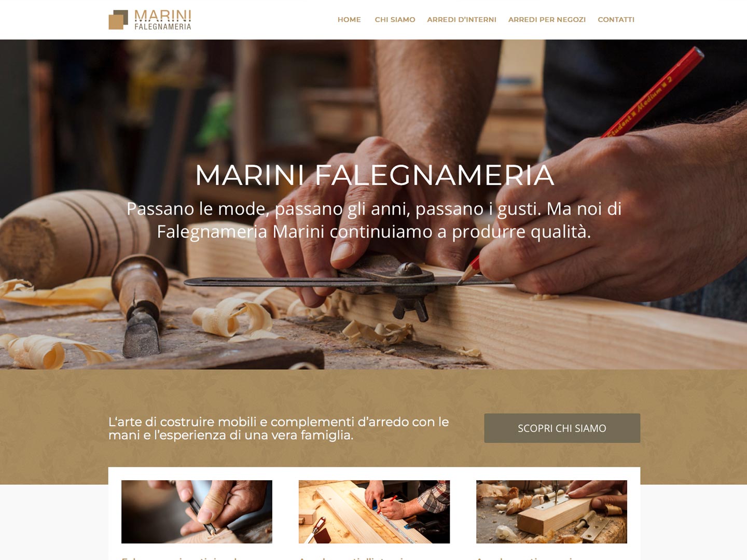This screenshot has height=560, width=747.
Task: Open the hinge and wood block thumbnail
Action: [551, 512]
